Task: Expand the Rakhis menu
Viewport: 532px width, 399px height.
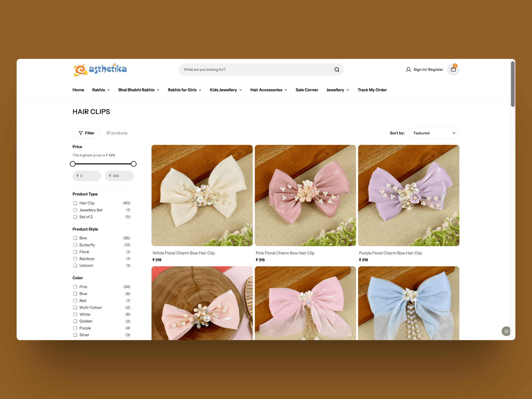Action: click(101, 90)
